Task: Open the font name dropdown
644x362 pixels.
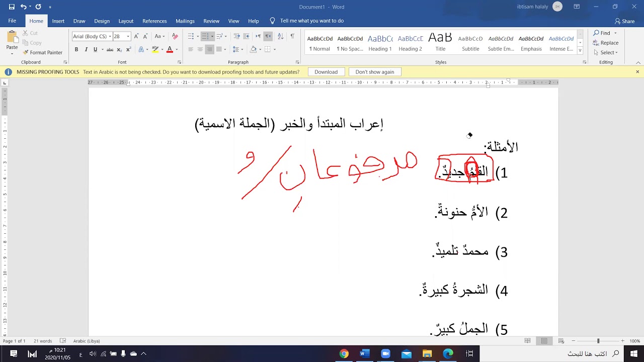Action: pyautogui.click(x=110, y=36)
